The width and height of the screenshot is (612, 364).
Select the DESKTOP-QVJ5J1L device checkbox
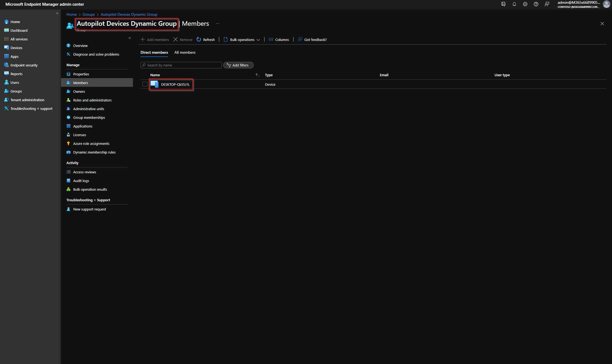tap(145, 84)
